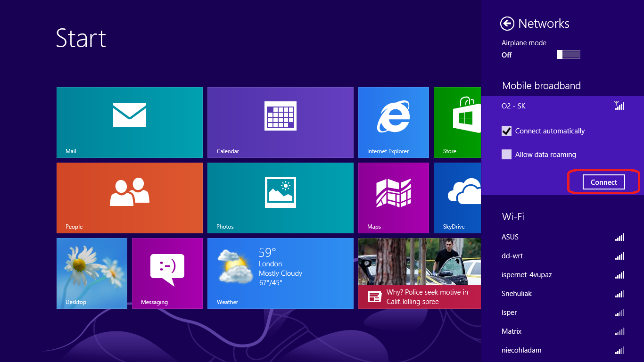The image size is (644, 362).
Task: Enable Allow data roaming checkbox
Action: 507,155
